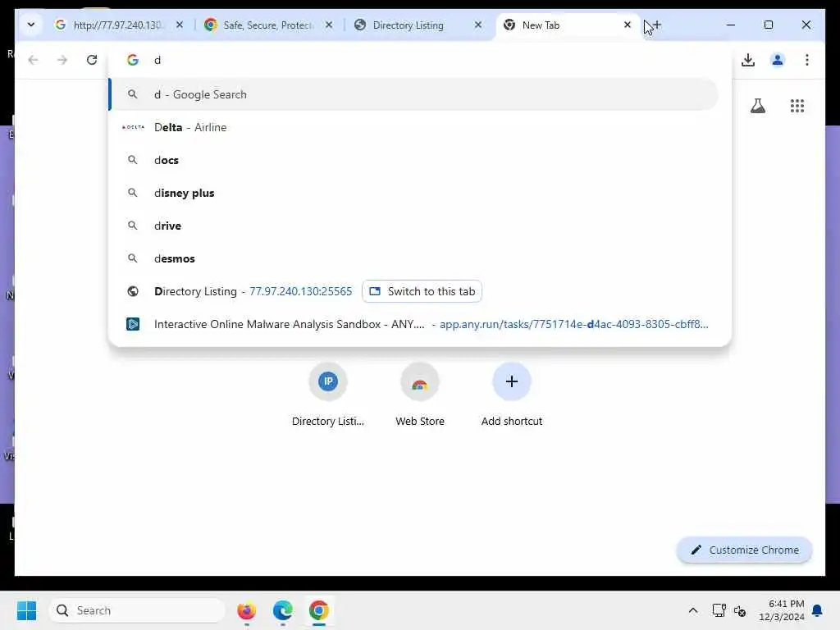The height and width of the screenshot is (630, 840).
Task: Open the Directory Listing shortcut tile
Action: (328, 395)
